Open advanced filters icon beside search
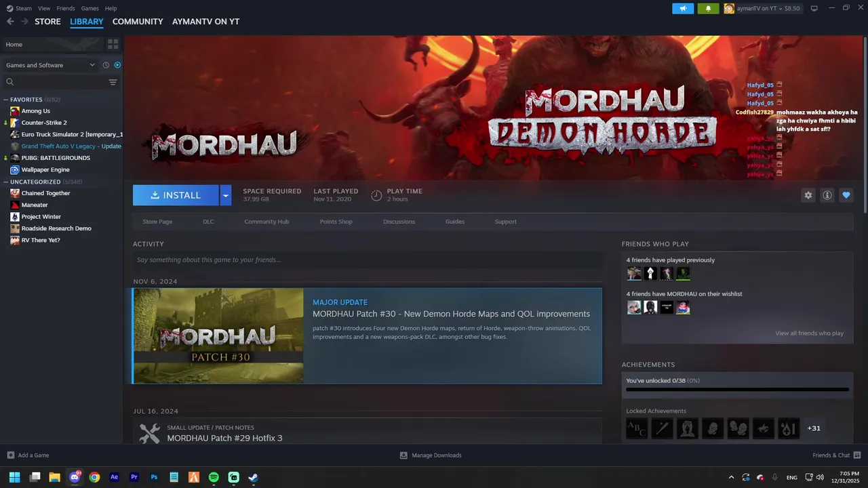This screenshot has height=488, width=868. [113, 82]
